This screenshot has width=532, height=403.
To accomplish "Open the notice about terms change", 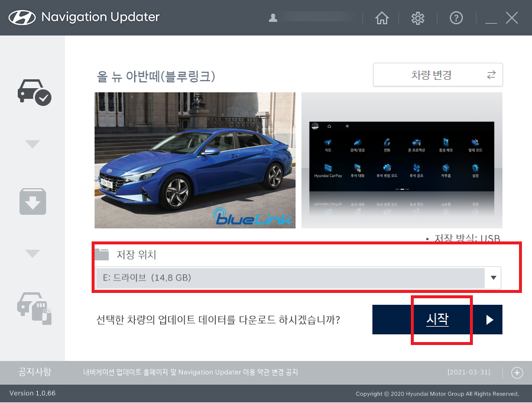I will click(x=190, y=372).
